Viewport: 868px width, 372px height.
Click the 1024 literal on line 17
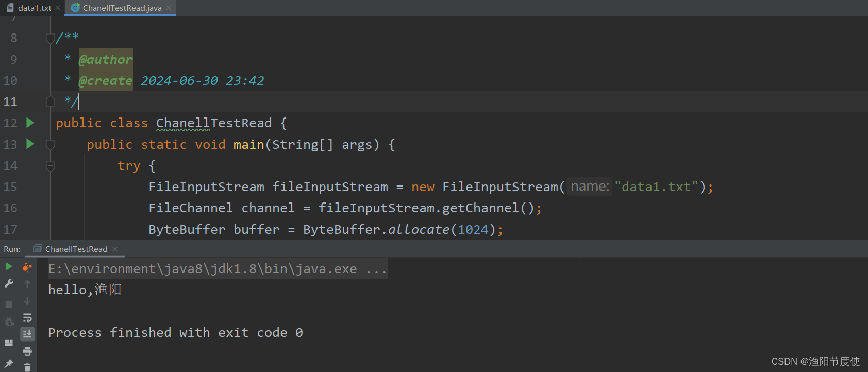point(473,229)
